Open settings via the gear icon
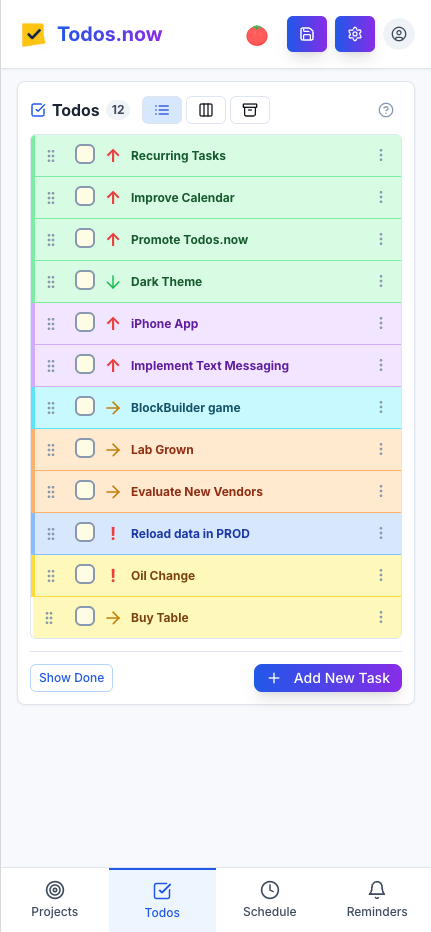The image size is (431, 932). [355, 34]
